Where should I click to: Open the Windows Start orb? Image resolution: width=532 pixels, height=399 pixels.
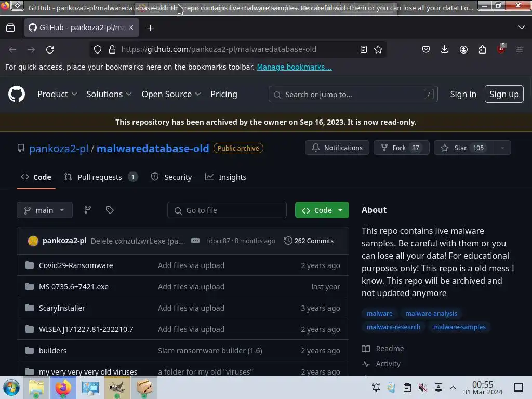[11, 388]
